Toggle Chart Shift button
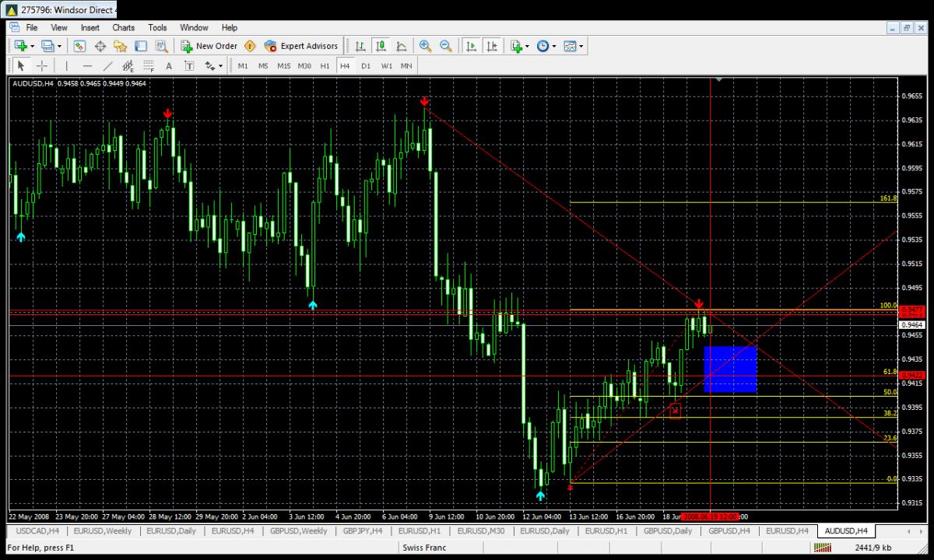The height and width of the screenshot is (560, 934). point(491,46)
